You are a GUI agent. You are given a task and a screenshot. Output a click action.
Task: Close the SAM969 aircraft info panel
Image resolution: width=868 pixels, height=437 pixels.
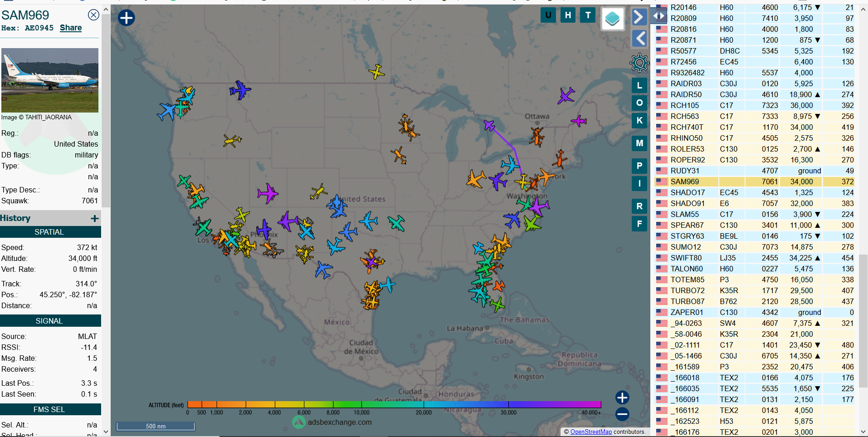tap(93, 15)
